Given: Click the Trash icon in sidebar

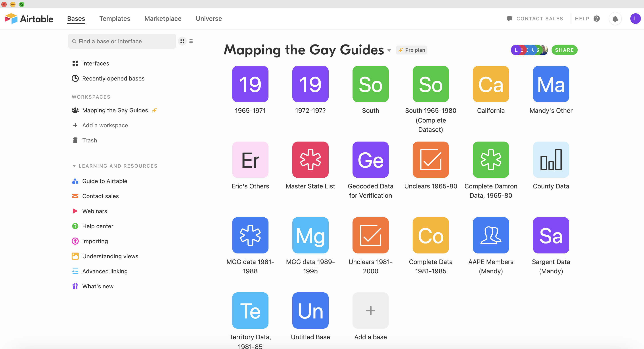Looking at the screenshot, I should 75,140.
